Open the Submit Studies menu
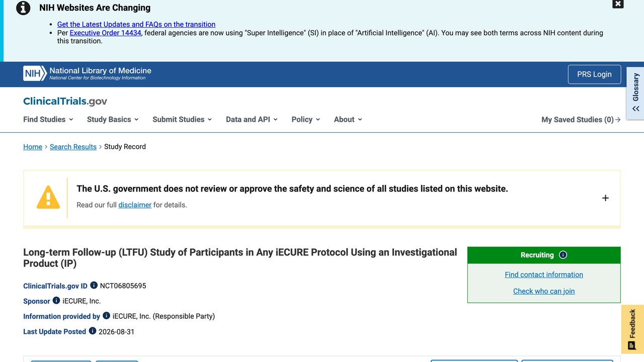The image size is (644, 362). (182, 119)
